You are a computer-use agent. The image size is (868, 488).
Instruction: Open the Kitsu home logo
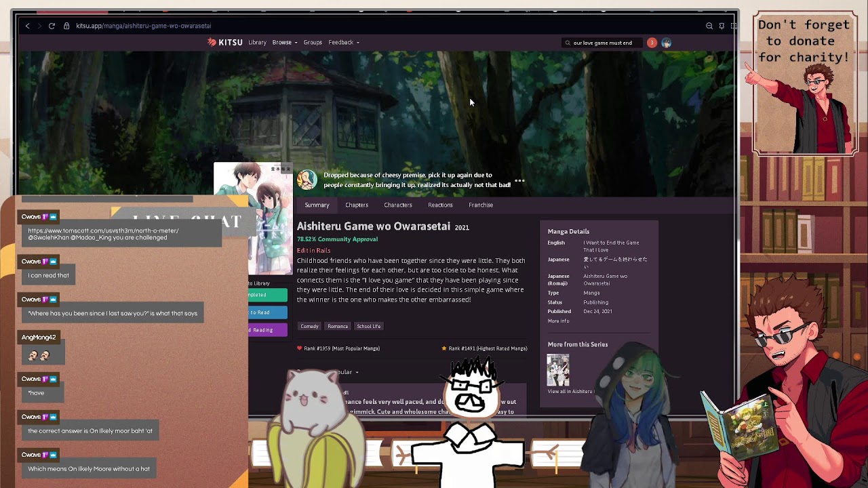click(225, 43)
